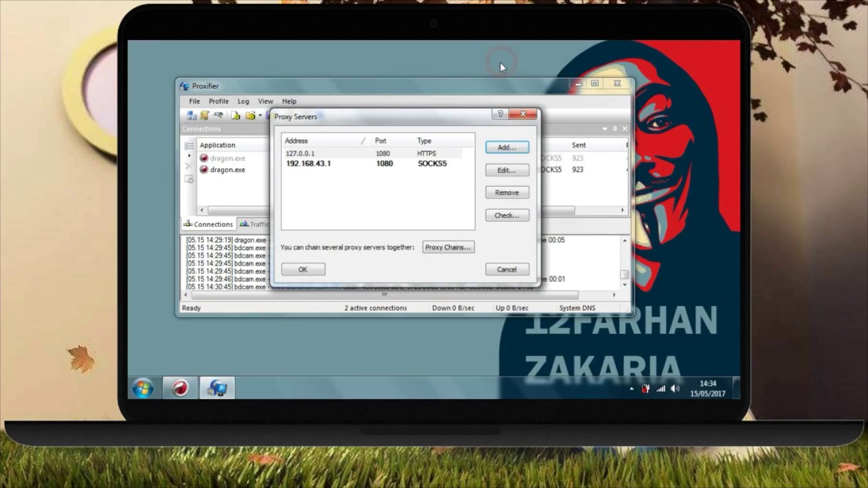Screen dimensions: 868x488
Task: Open the View menu
Action: [265, 101]
